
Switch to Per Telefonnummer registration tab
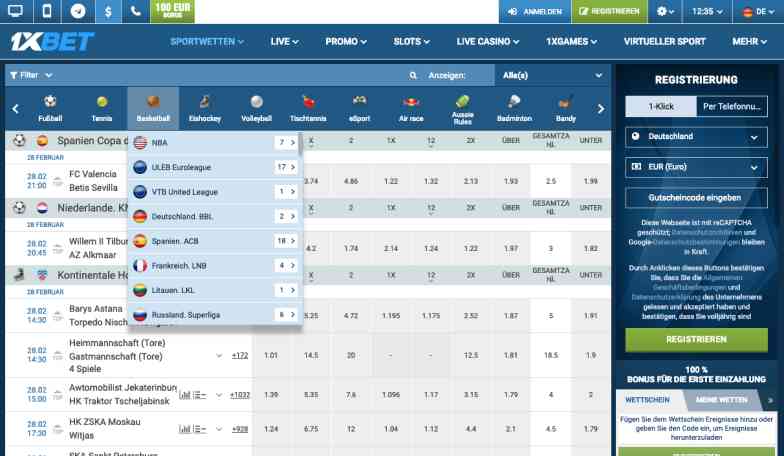732,106
